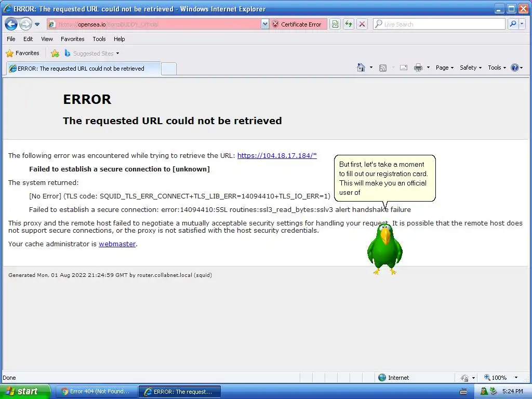Click the status bar privacy icon
This screenshot has height=399, width=532.
pyautogui.click(x=464, y=378)
